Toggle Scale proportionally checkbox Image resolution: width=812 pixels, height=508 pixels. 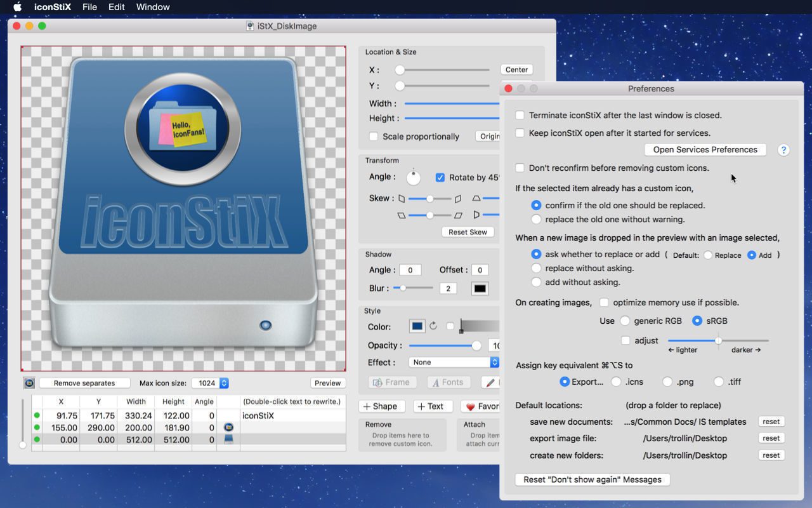pyautogui.click(x=373, y=137)
